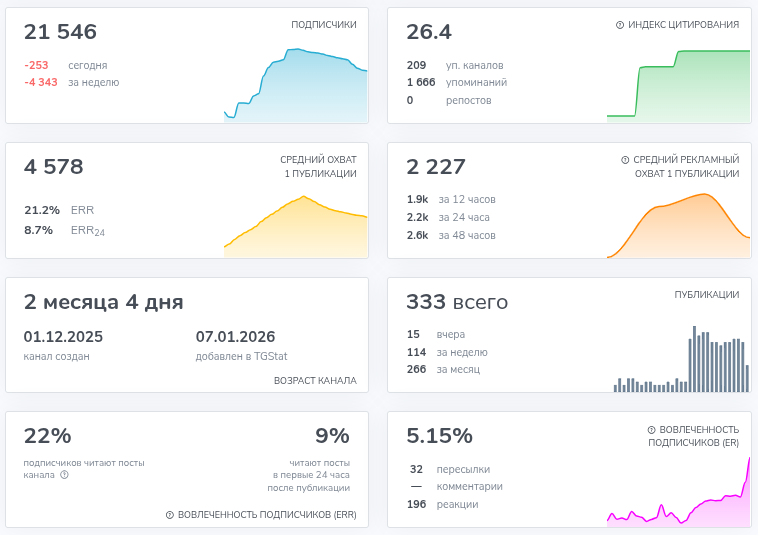Image resolution: width=758 pixels, height=535 pixels.
Task: Click question icon after 'подписчиков читают посты канала'
Action: coord(64,475)
